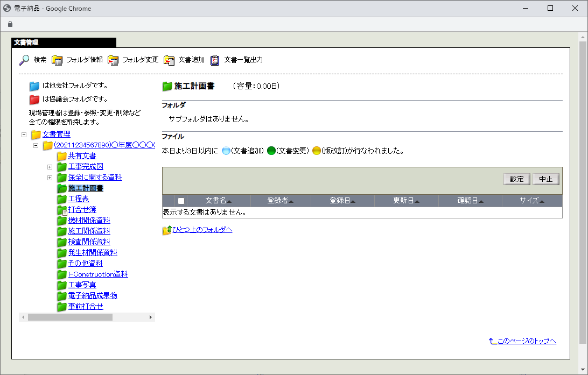Open 文書追加 toolbar text item
Image resolution: width=588 pixels, height=375 pixels.
point(191,60)
